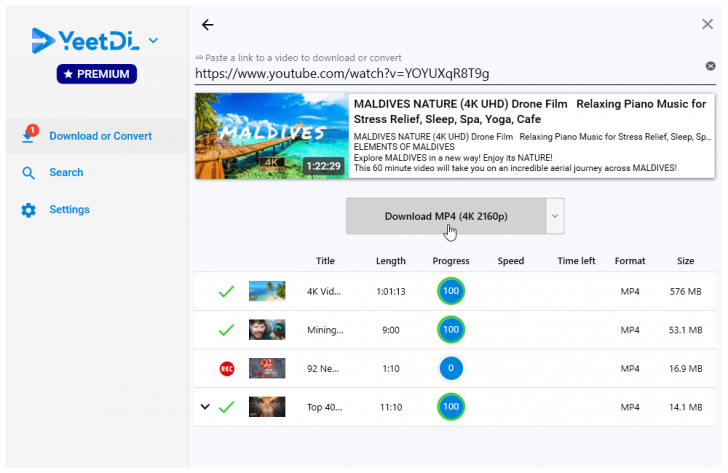Click the 0 progress circle of 92 Ne row
Image resolution: width=728 pixels, height=473 pixels.
[x=451, y=368]
